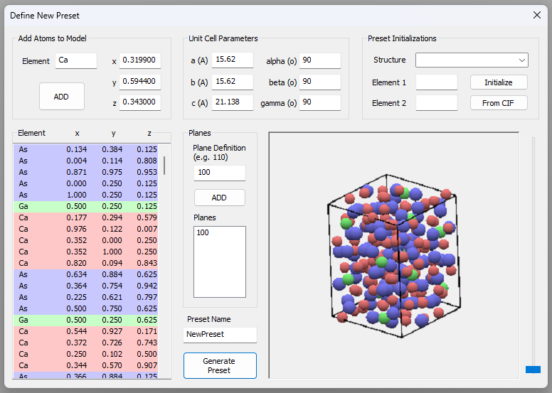This screenshot has width=552, height=393.
Task: Click the alpha (o) angle field
Action: 320,60
